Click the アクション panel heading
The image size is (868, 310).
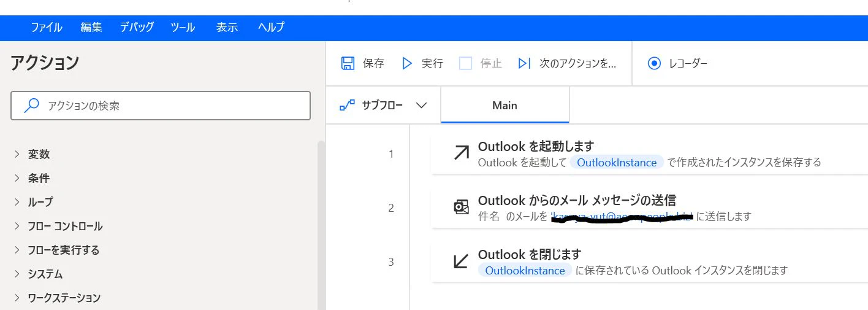[45, 63]
